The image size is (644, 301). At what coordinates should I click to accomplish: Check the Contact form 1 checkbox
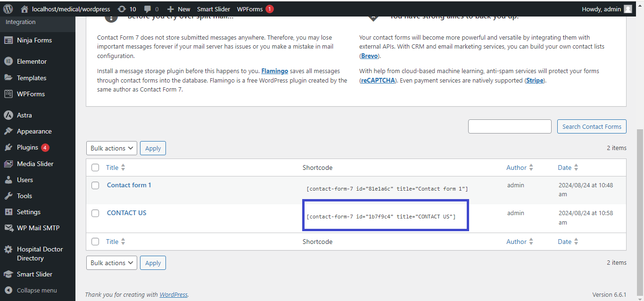(95, 185)
